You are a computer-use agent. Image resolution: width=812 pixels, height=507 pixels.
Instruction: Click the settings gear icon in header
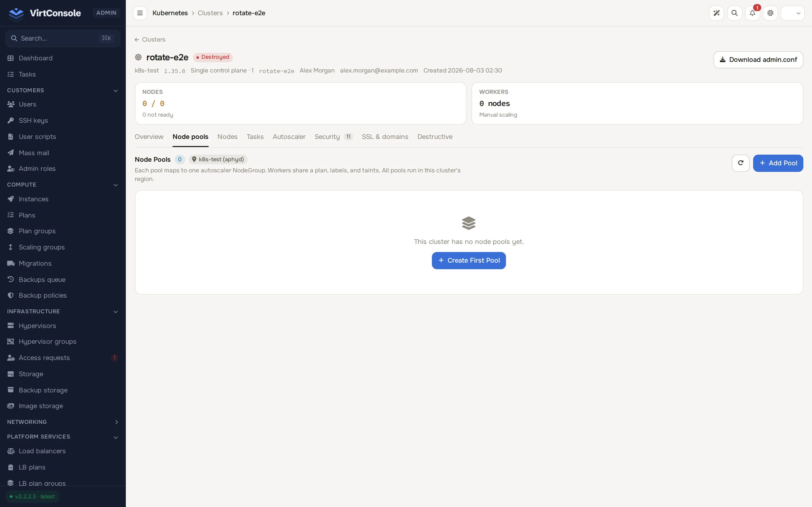(x=770, y=13)
